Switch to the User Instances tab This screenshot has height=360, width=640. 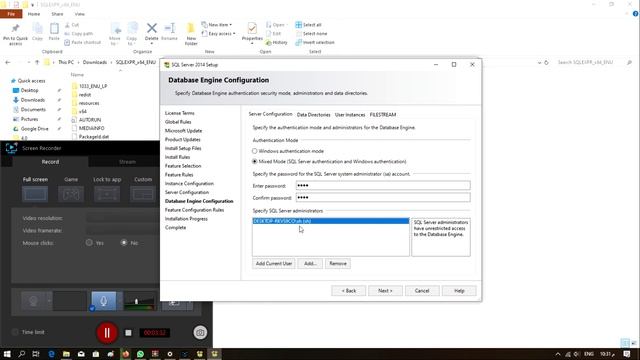pyautogui.click(x=350, y=115)
